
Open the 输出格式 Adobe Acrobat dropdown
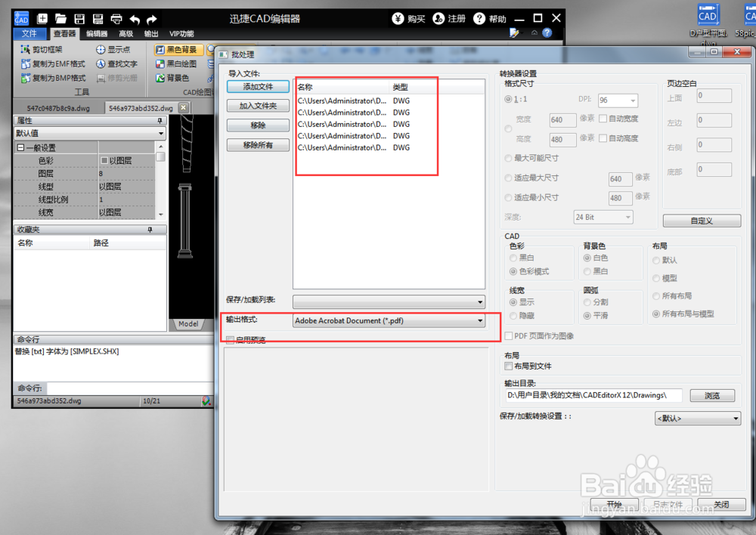(x=389, y=320)
